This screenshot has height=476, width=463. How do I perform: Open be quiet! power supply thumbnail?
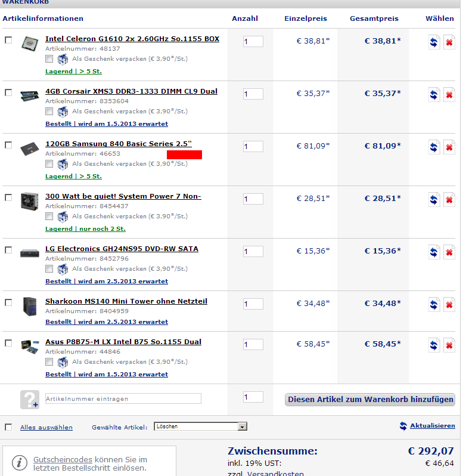pyautogui.click(x=30, y=201)
